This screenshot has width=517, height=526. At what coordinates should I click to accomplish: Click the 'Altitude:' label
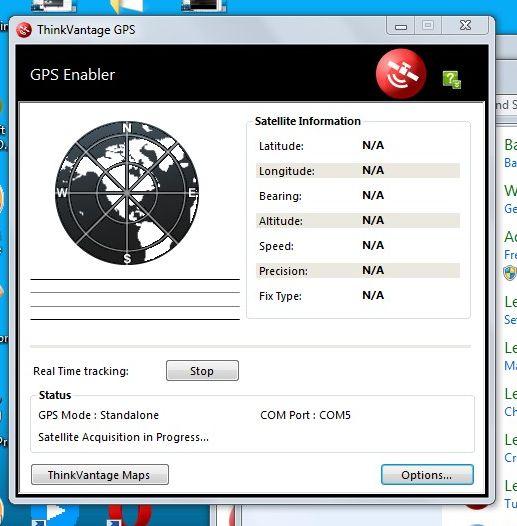281,221
